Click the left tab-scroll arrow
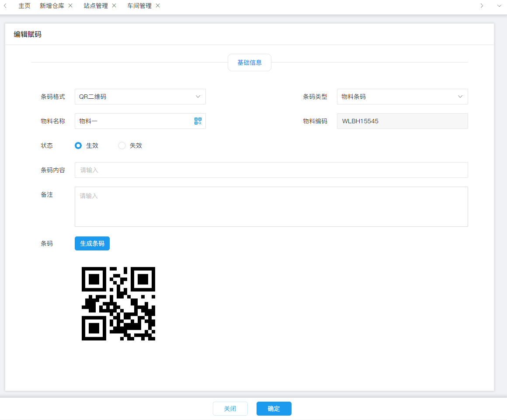The height and width of the screenshot is (420, 507). click(5, 6)
